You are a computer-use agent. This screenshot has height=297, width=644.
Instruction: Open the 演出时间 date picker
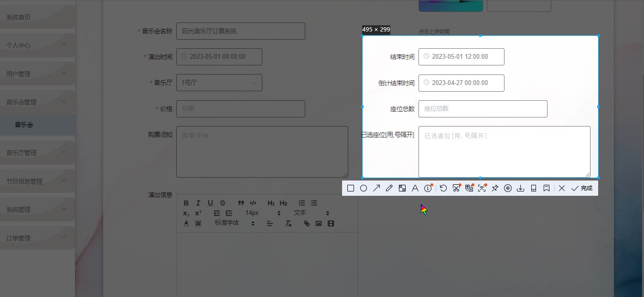[219, 57]
